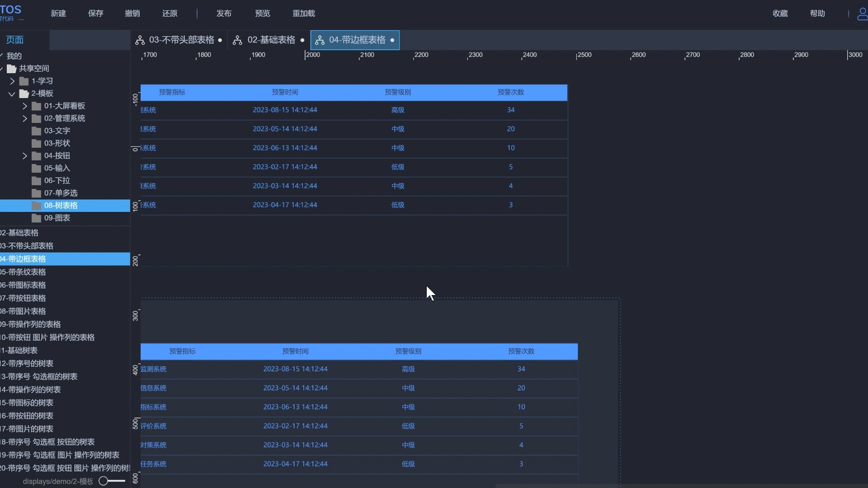
Task: Click the 预警级别 header in lower table
Action: pos(408,351)
